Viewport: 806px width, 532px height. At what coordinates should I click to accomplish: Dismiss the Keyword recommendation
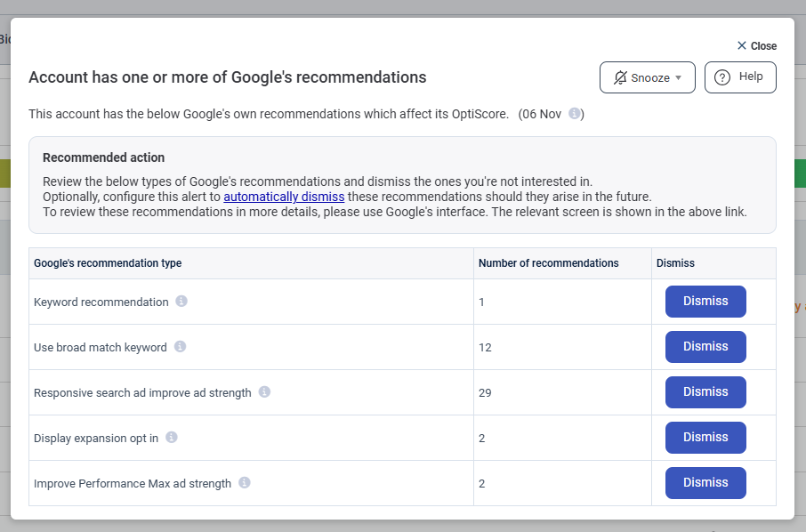pos(705,302)
